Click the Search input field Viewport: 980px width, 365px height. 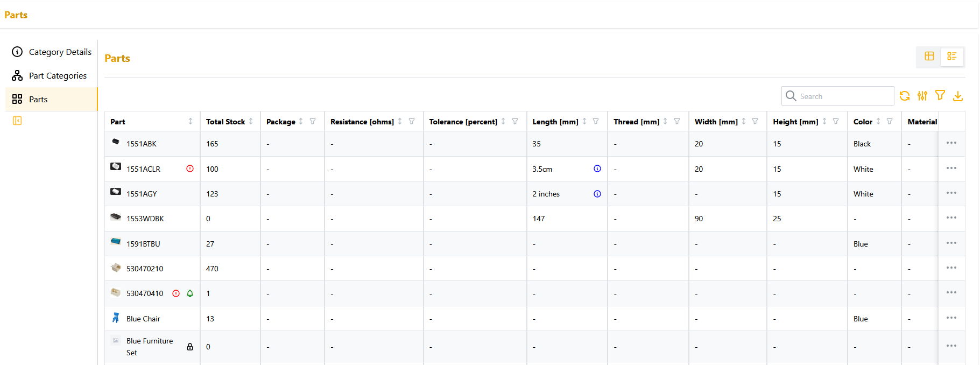click(838, 96)
